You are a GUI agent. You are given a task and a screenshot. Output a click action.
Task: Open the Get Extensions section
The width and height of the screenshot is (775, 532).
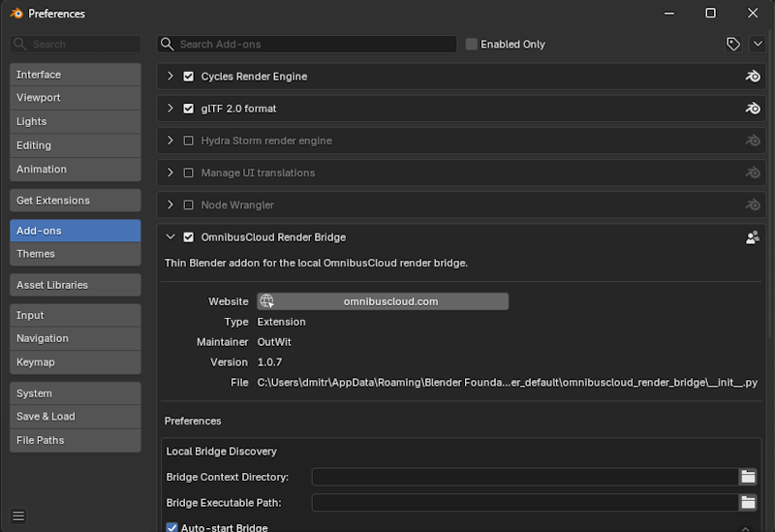(76, 201)
